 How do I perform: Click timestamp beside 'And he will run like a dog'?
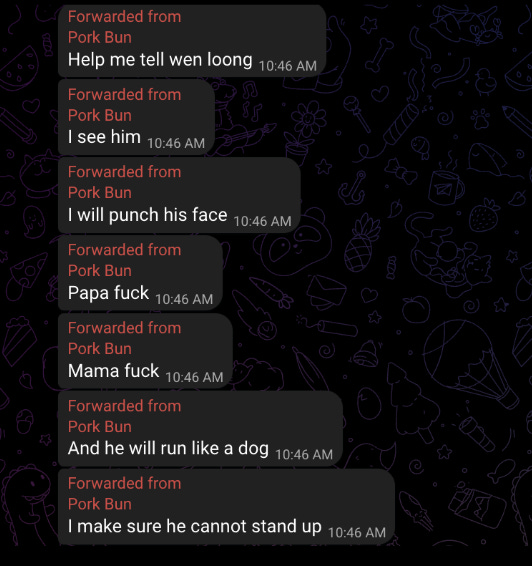(x=304, y=455)
